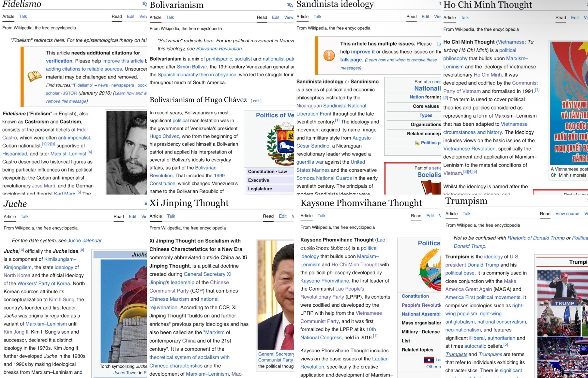Open talk page link in Sandinista notice
588x378 pixels.
351,60
